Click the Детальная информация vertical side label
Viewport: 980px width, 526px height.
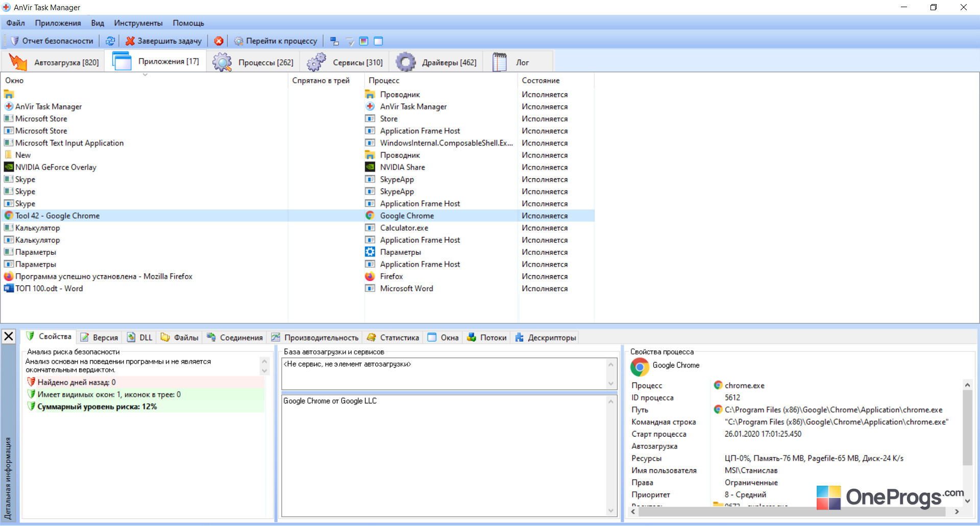pyautogui.click(x=8, y=478)
